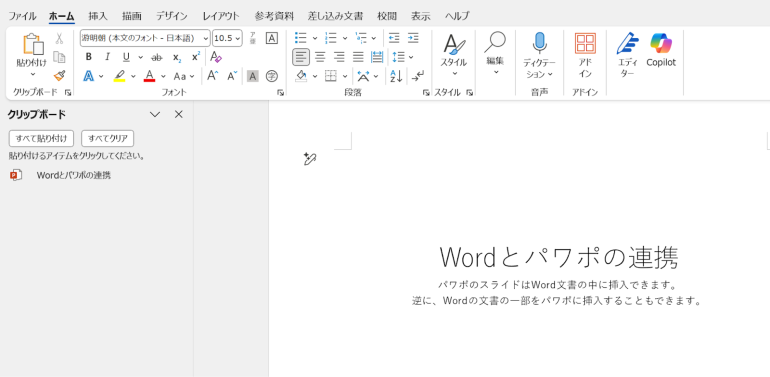The height and width of the screenshot is (377, 770).
Task: Close the Clipboard pane
Action: (179, 114)
